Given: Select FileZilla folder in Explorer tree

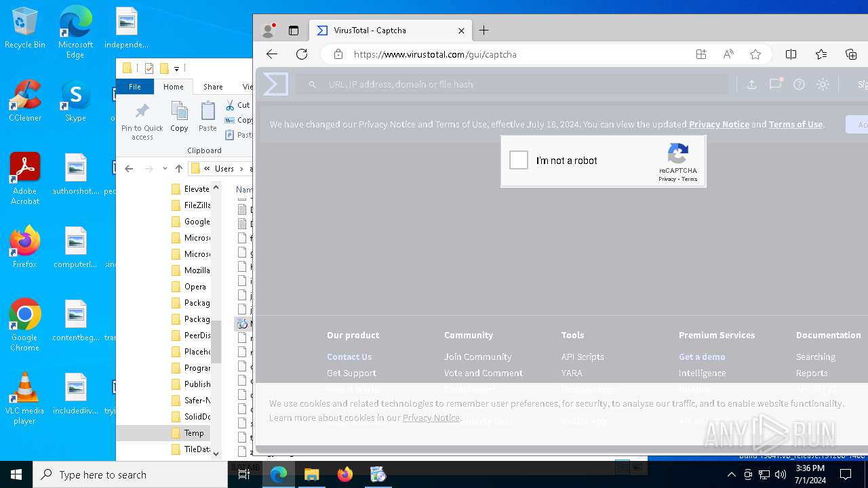Looking at the screenshot, I should coord(197,205).
